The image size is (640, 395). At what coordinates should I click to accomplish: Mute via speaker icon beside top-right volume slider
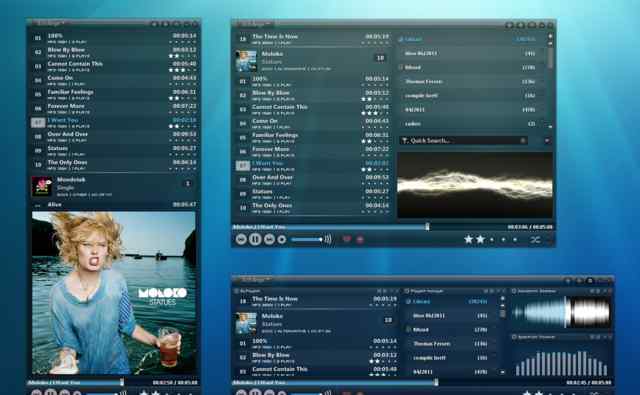[x=328, y=240]
